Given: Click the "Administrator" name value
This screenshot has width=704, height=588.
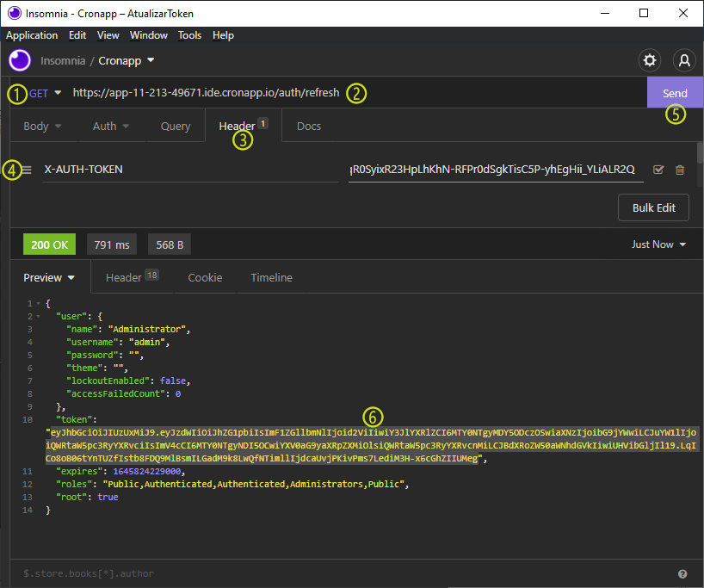Looking at the screenshot, I should (147, 329).
